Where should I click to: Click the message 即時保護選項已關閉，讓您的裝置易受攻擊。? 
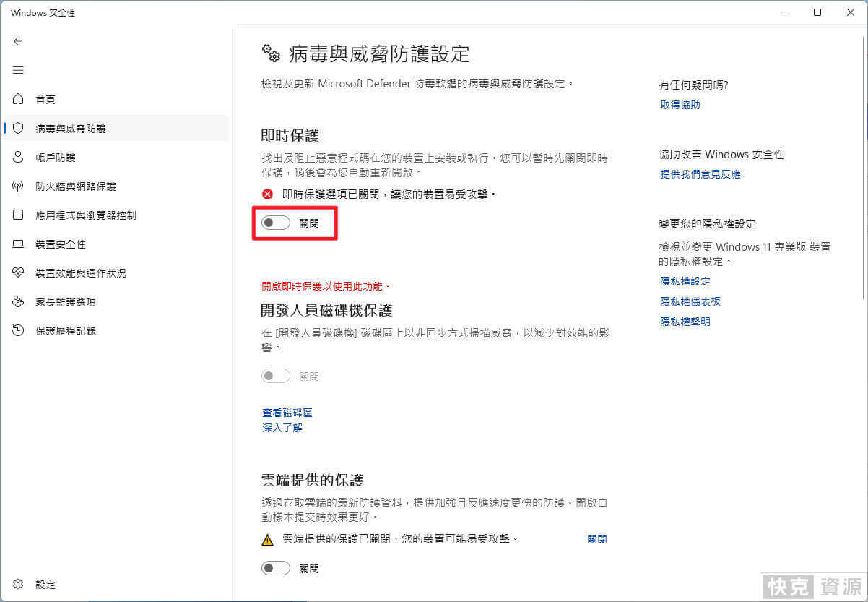tap(390, 194)
